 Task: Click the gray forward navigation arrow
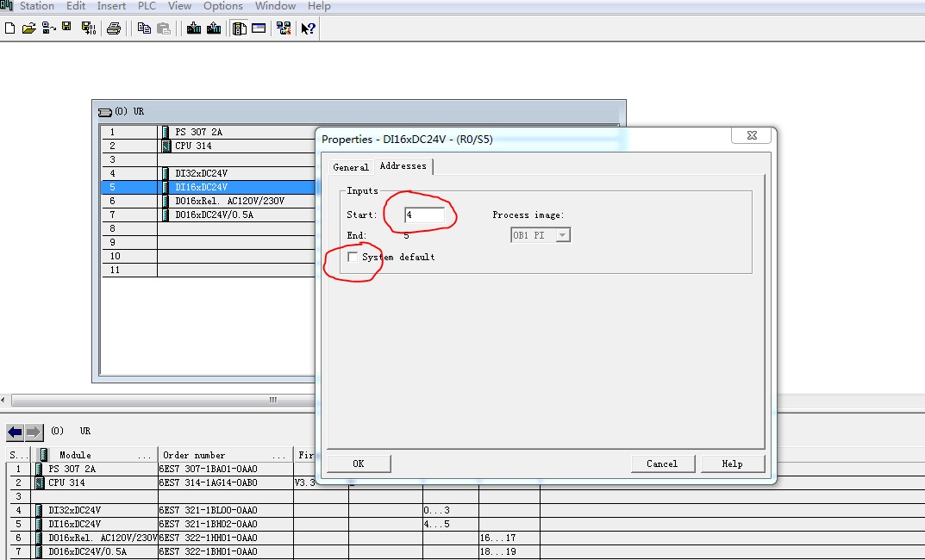[x=34, y=432]
